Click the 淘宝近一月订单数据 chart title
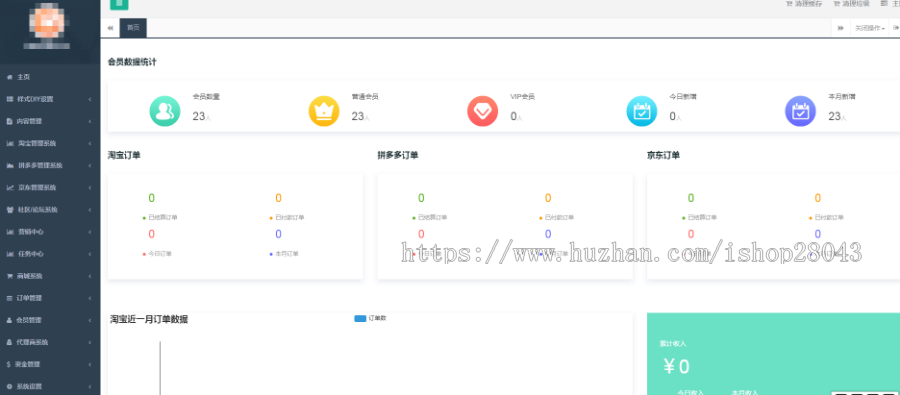The height and width of the screenshot is (395, 900). coord(149,320)
